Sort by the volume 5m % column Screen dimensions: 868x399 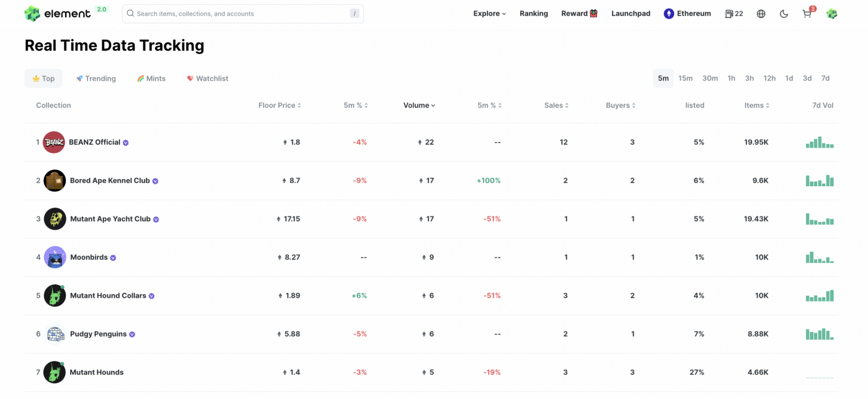point(489,105)
